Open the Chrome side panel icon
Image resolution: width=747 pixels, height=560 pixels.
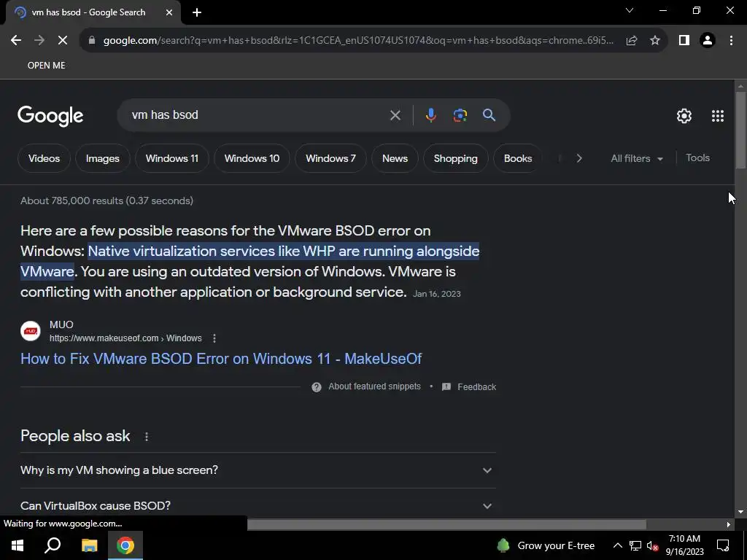[684, 41]
